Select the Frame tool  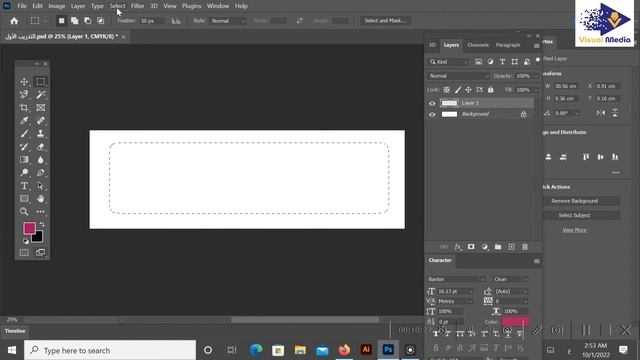tap(40, 108)
